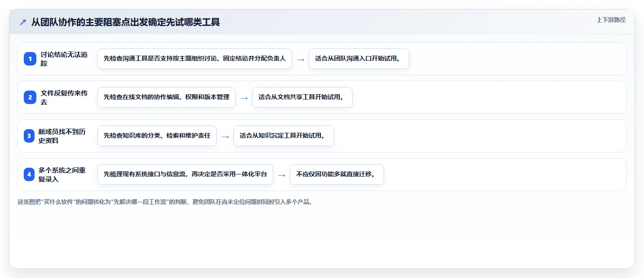Click the result 适合从团队沟通入口开始试用
The height and width of the screenshot is (278, 644).
click(359, 59)
